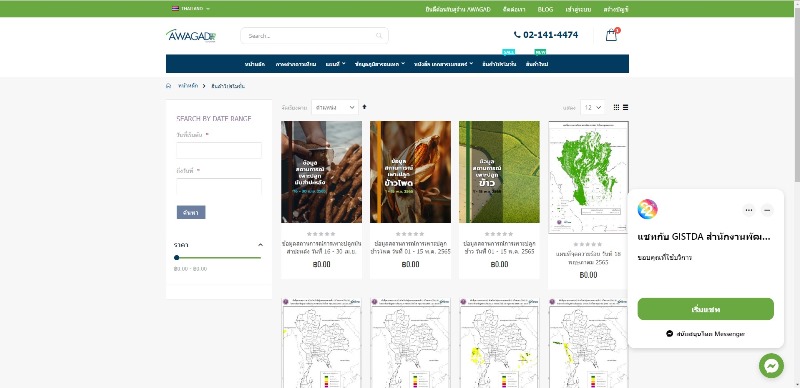Click the first item in navy navigation bar

255,64
